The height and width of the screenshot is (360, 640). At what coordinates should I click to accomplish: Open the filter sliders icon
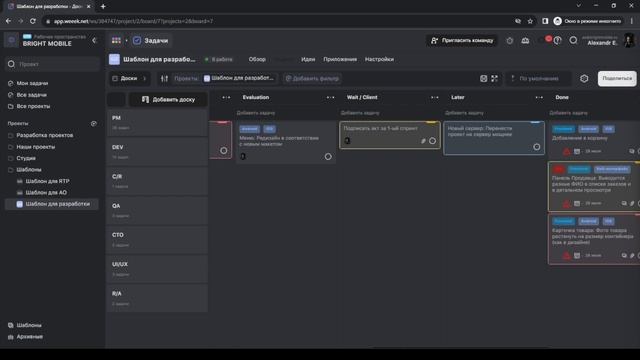point(164,78)
